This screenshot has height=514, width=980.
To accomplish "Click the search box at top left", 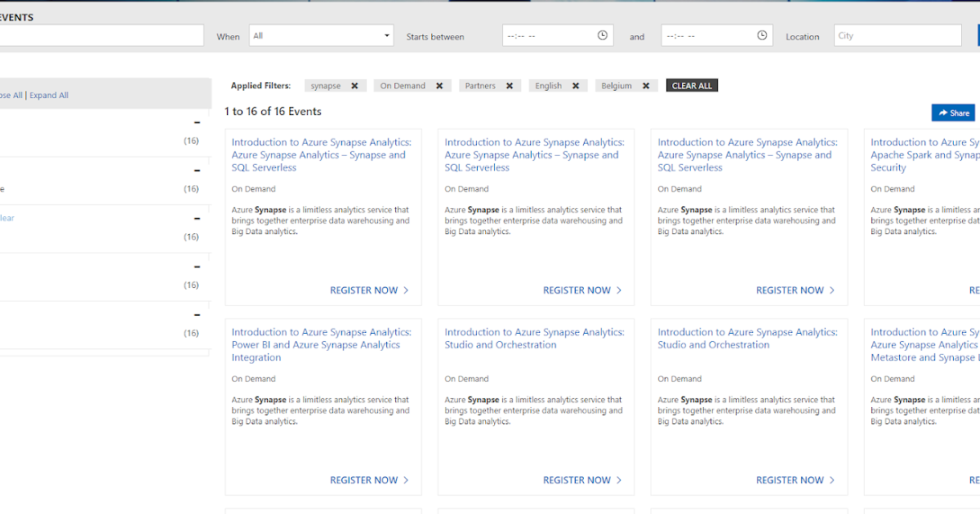I will click(102, 35).
